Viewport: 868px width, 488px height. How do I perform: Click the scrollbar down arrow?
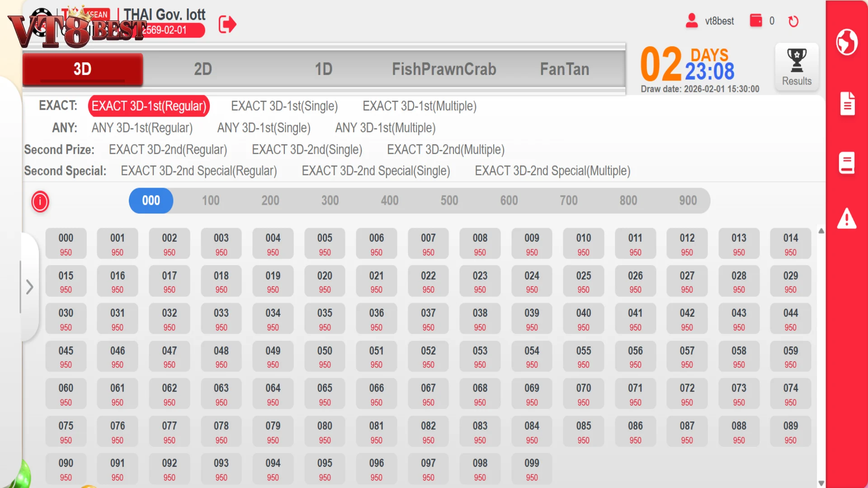click(821, 483)
